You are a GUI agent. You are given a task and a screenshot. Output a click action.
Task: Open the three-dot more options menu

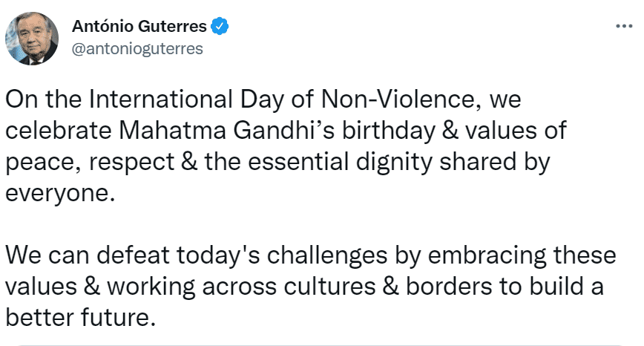(624, 26)
